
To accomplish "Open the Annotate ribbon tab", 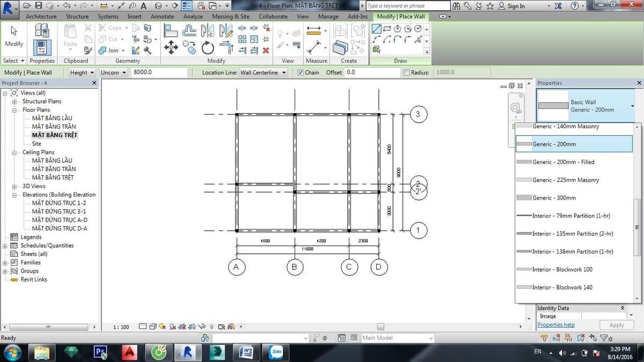I will pos(162,17).
